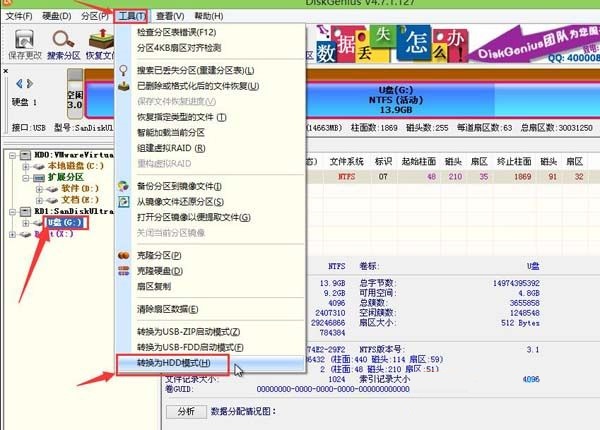Close the disk panel with the small x
600x430 pixels.
(x=5, y=71)
